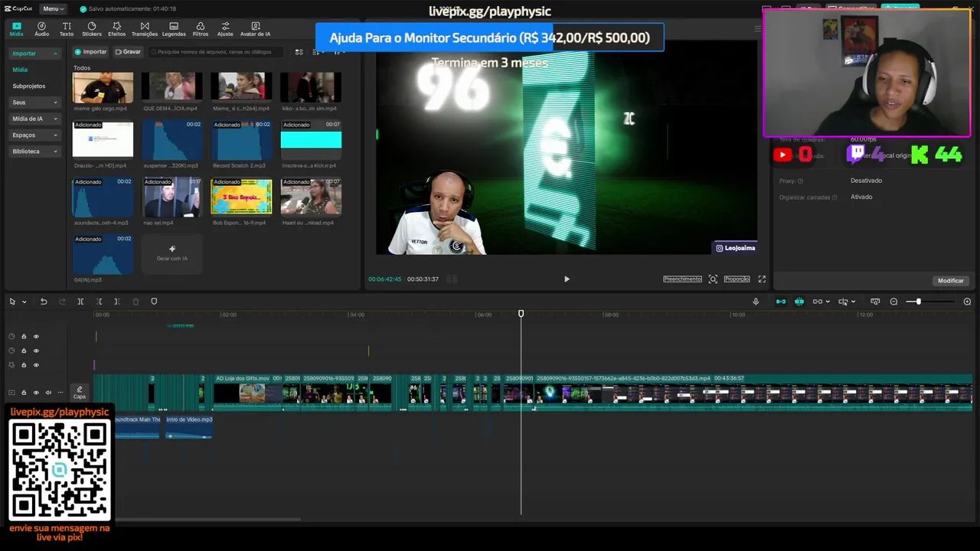Open main track more options
Image resolution: width=980 pixels, height=551 pixels.
[x=60, y=393]
